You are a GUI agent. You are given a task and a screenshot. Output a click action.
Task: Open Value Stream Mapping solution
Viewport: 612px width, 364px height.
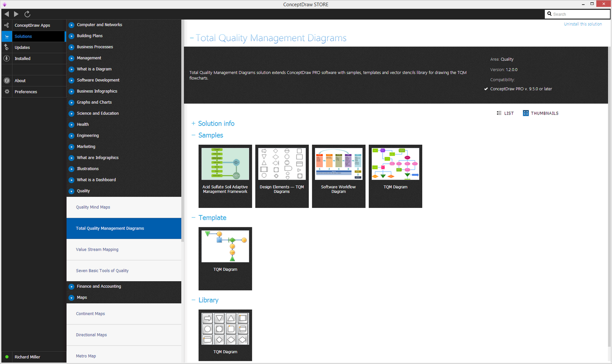(124, 249)
